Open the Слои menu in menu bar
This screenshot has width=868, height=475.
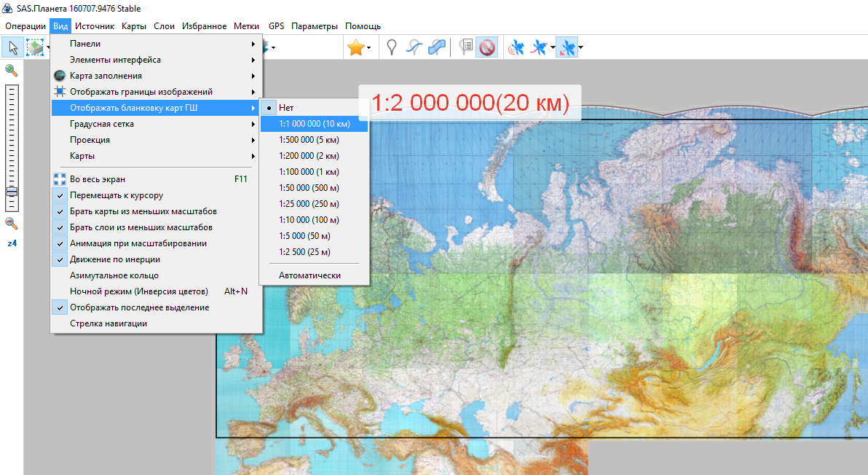[164, 26]
